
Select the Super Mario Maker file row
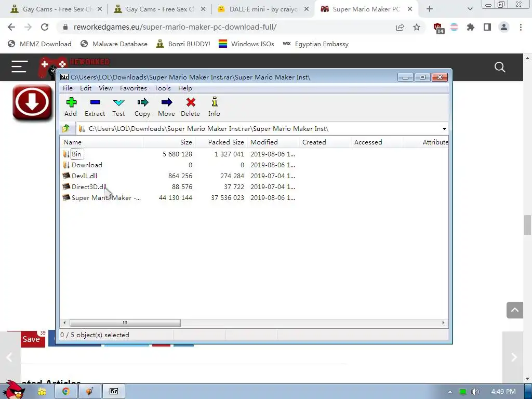coord(254,197)
